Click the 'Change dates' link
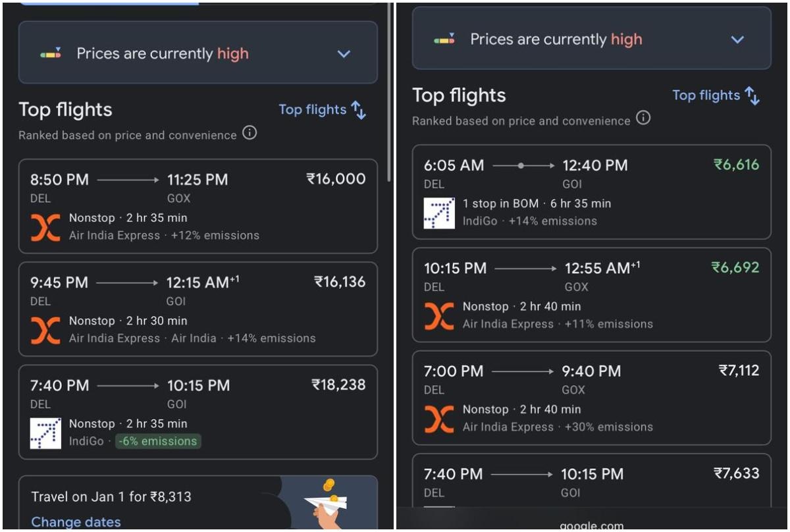 pos(76,522)
